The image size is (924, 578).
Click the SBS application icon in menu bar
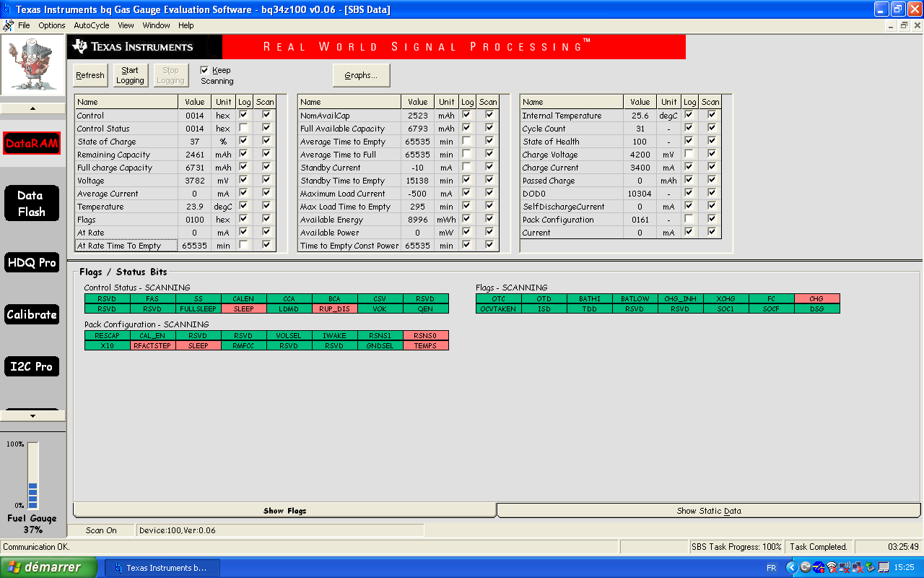coord(8,25)
